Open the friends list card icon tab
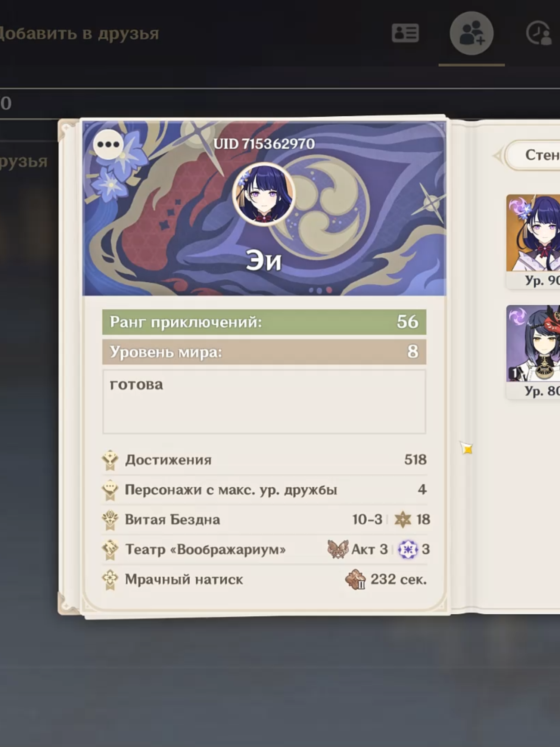Screen dimensions: 560x747 tap(405, 33)
